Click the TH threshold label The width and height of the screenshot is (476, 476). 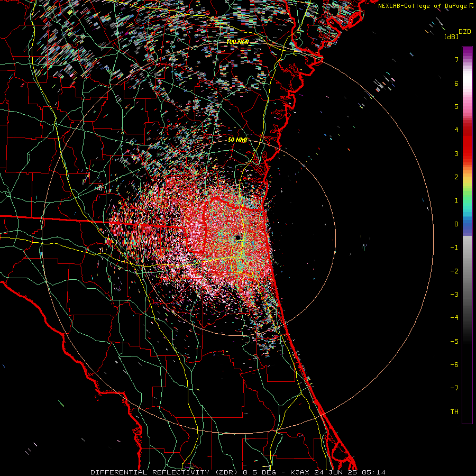[454, 412]
